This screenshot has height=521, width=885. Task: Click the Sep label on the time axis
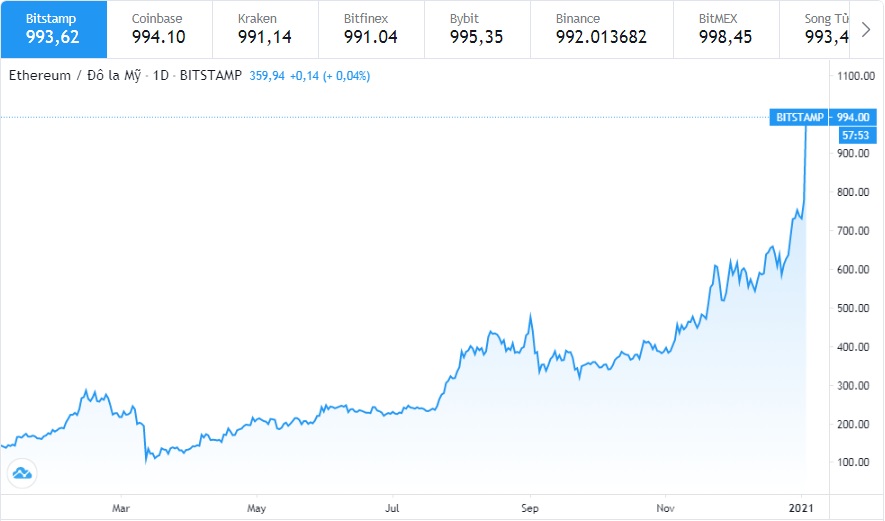[x=530, y=508]
